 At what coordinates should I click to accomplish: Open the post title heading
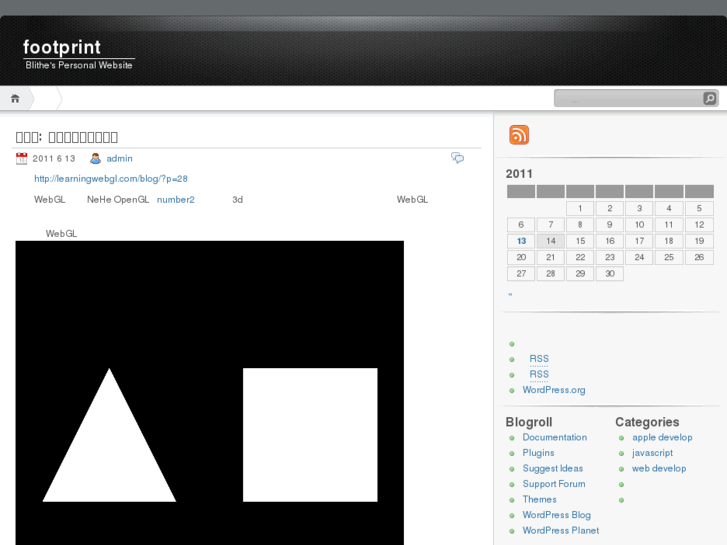(67, 137)
